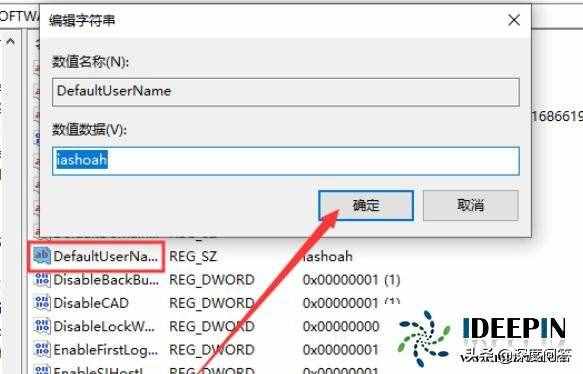Click the 确定 button

(366, 205)
